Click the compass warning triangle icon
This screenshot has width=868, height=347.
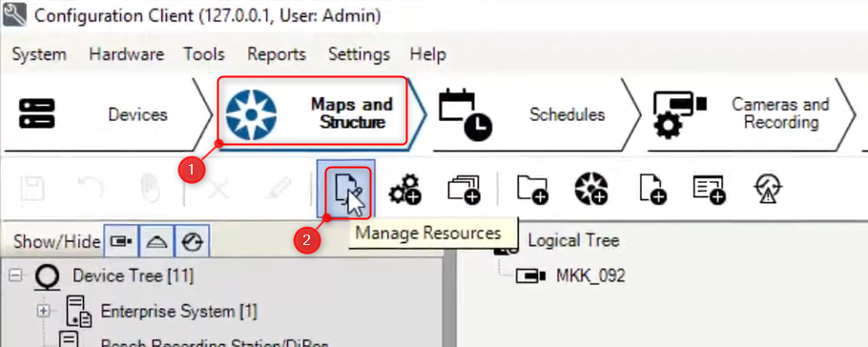point(769,189)
